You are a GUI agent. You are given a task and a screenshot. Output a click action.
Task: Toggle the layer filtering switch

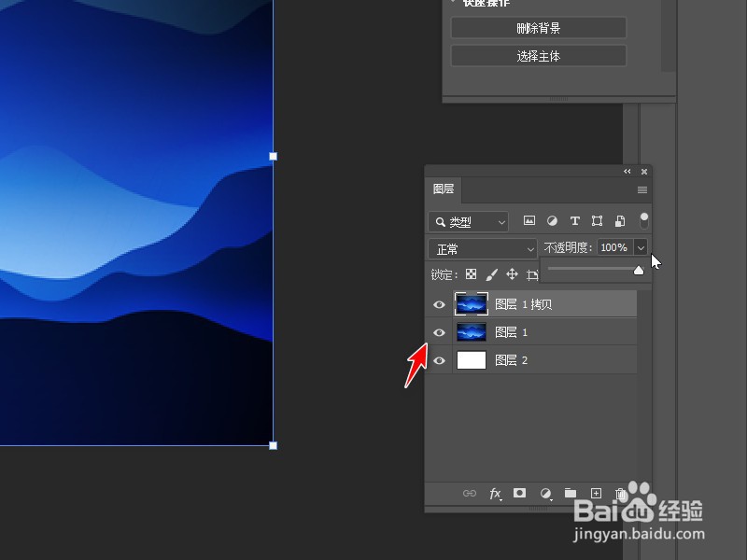(643, 220)
